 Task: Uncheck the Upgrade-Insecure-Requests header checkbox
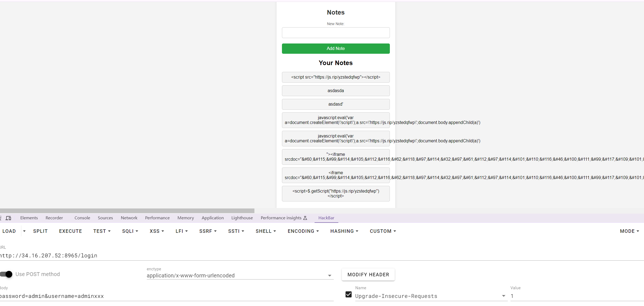click(x=348, y=294)
